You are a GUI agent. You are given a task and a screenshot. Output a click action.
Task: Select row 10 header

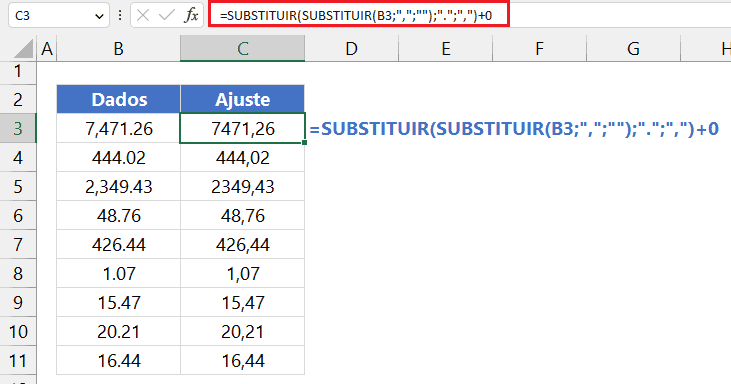(18, 331)
